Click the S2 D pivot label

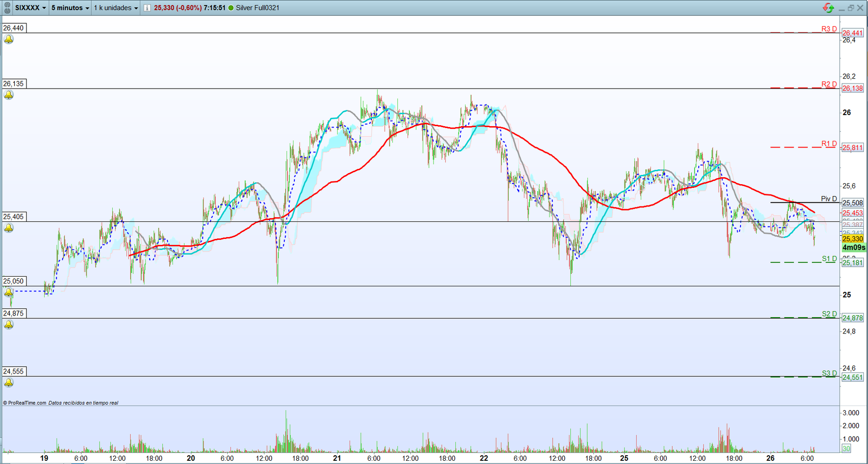830,314
